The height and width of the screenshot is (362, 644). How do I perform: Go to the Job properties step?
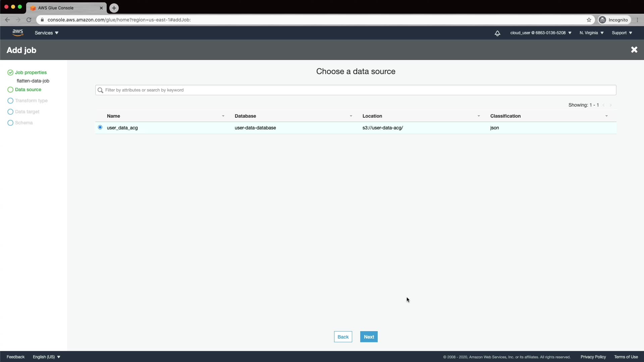pos(31,72)
